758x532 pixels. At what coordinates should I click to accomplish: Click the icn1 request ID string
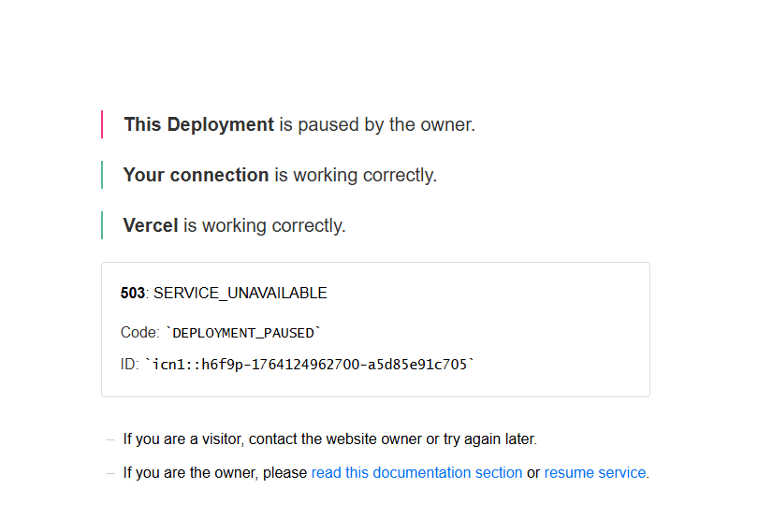pos(310,364)
